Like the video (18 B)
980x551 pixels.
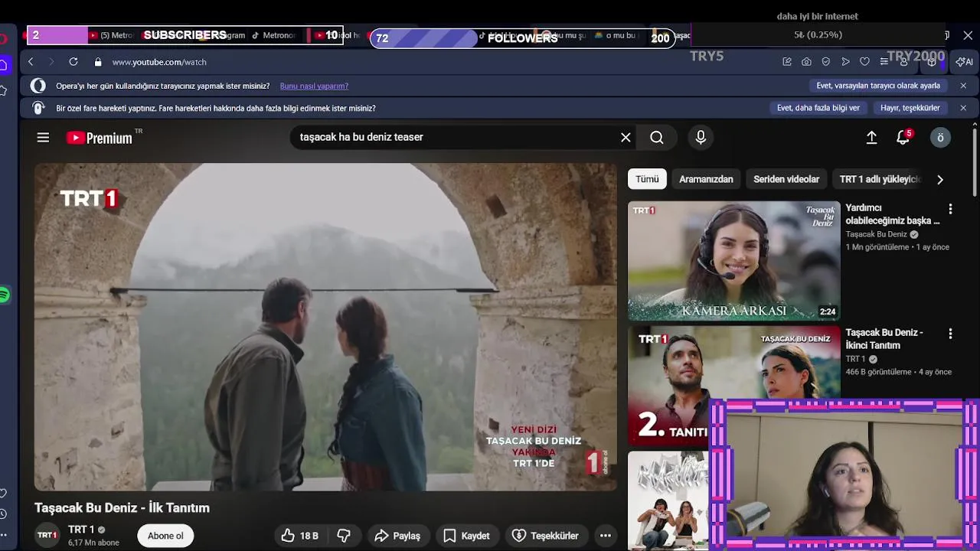coord(300,536)
